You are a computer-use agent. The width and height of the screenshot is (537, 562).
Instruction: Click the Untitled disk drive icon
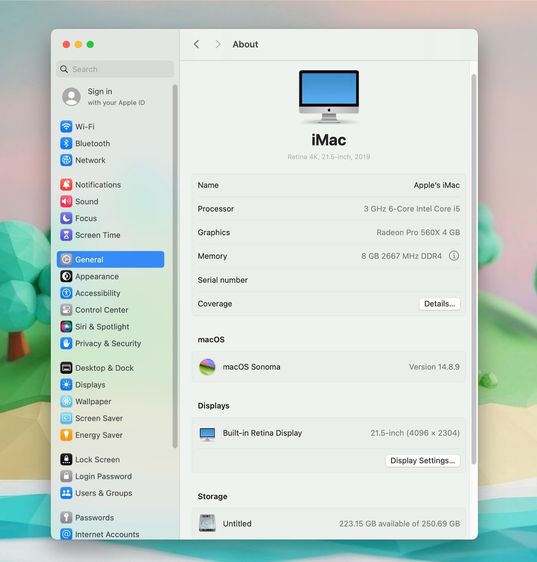pyautogui.click(x=207, y=523)
